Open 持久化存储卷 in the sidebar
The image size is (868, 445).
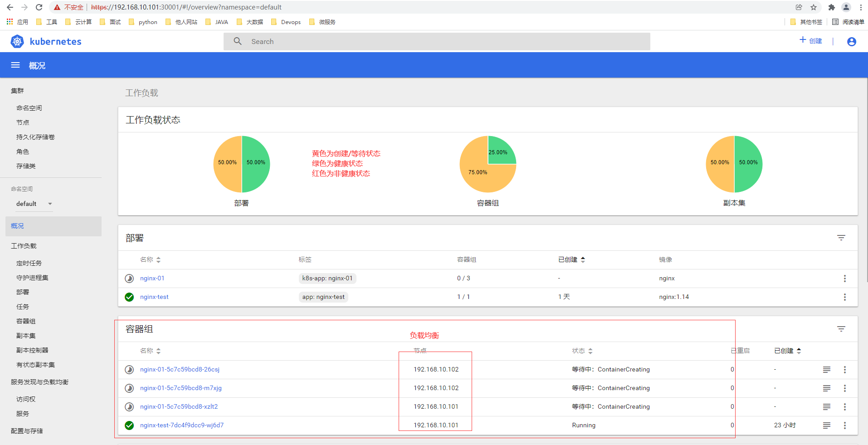click(x=35, y=137)
